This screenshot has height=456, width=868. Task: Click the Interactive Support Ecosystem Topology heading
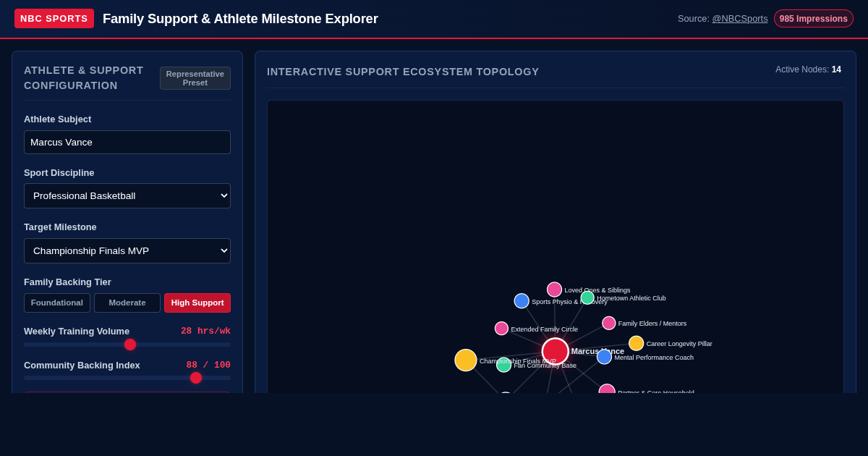coord(403,72)
